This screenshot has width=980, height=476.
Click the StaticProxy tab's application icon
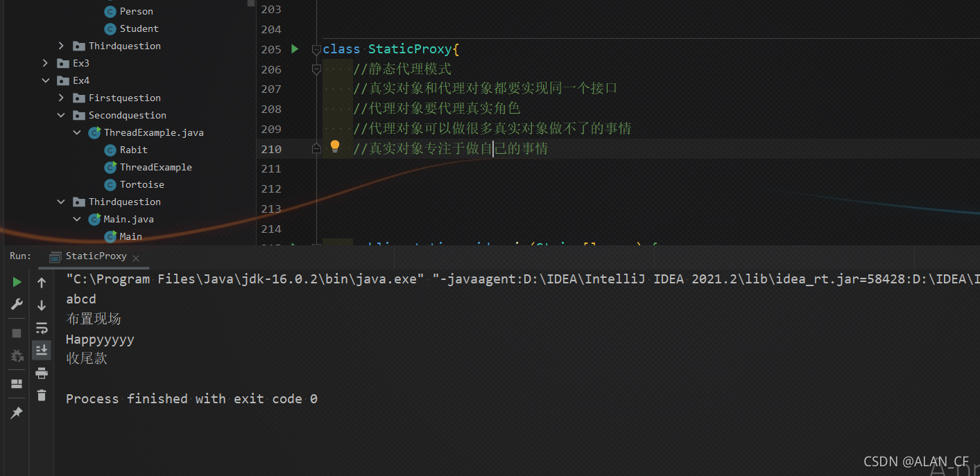pos(55,256)
